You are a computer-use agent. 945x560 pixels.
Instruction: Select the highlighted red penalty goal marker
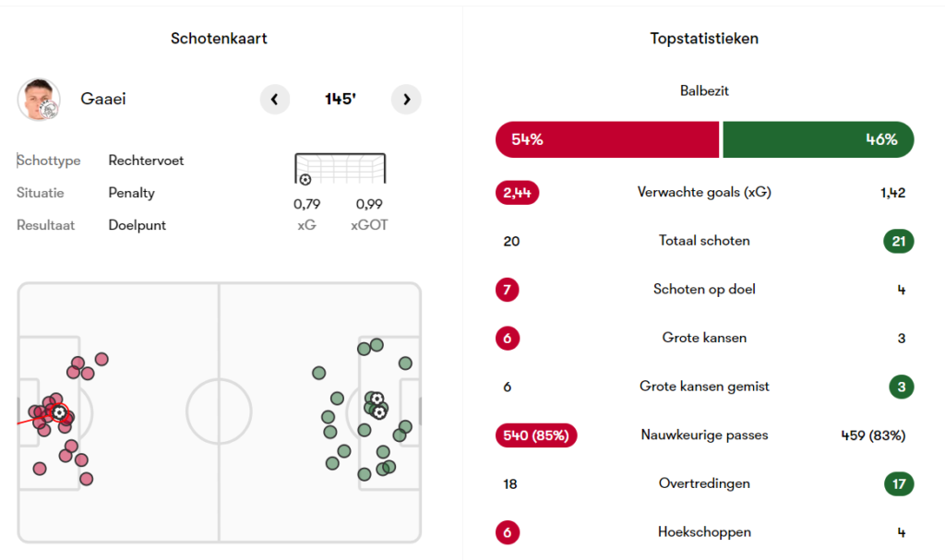coord(59,412)
